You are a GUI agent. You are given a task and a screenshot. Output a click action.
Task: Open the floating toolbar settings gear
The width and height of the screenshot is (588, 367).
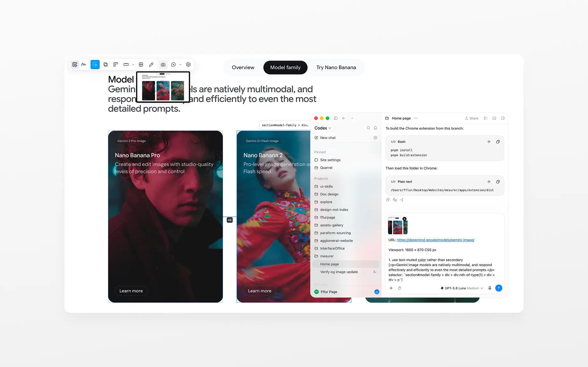tap(188, 65)
